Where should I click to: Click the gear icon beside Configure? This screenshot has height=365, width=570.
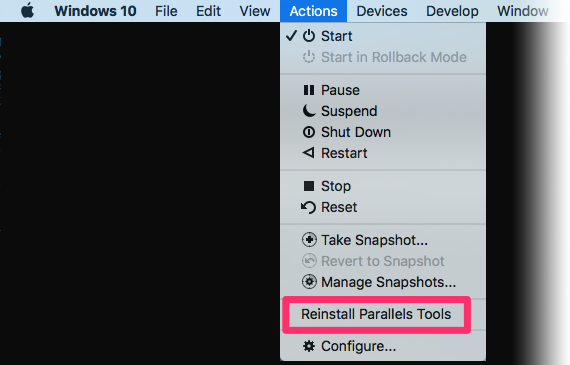tap(309, 346)
